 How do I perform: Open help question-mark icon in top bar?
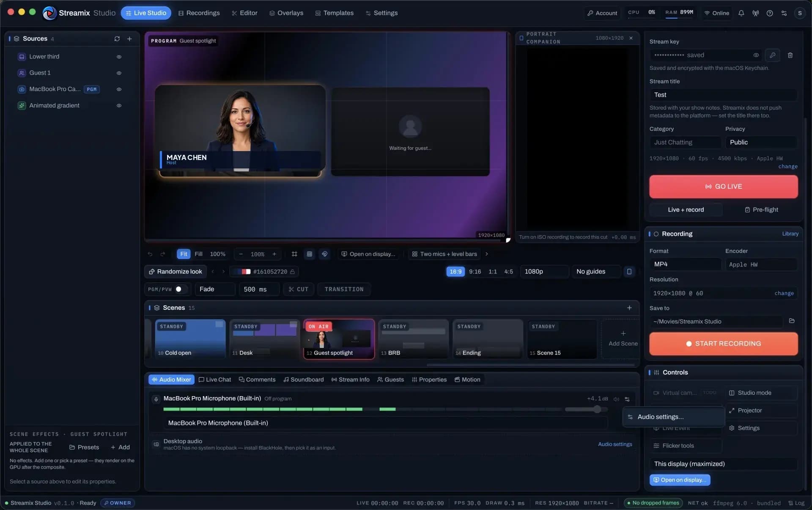770,13
